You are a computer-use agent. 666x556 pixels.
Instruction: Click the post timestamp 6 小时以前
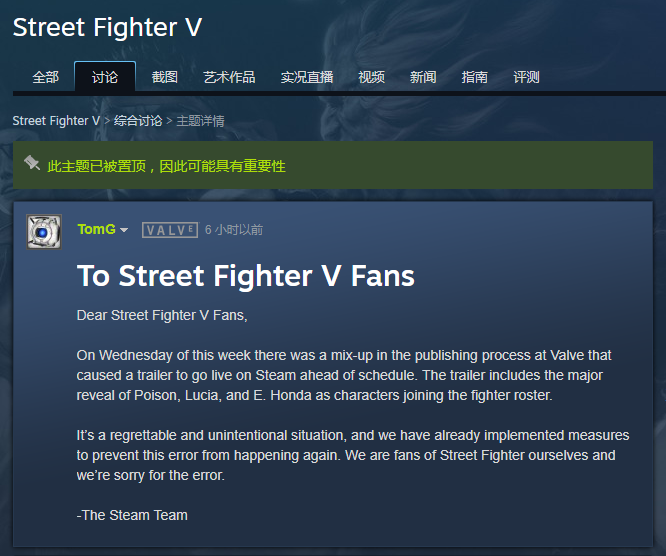tap(234, 230)
